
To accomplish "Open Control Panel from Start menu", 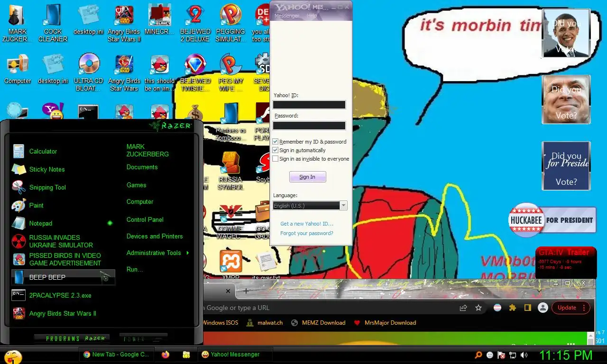I will [145, 219].
